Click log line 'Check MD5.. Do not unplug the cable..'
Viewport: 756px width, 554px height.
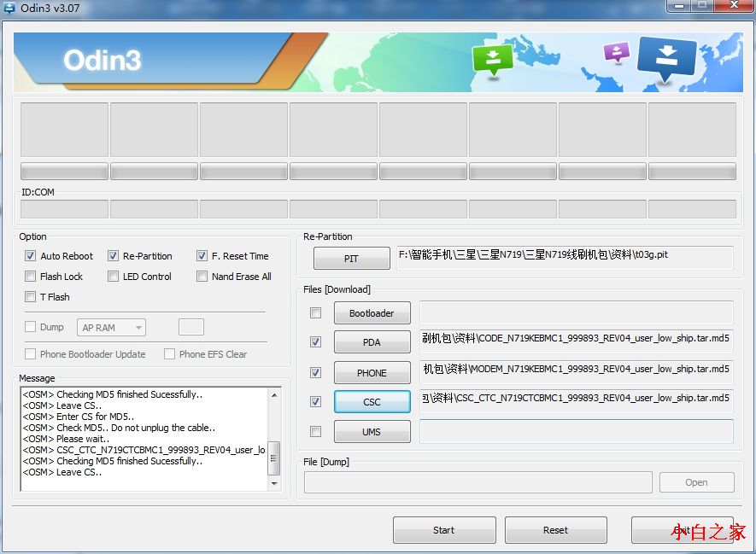coord(119,428)
